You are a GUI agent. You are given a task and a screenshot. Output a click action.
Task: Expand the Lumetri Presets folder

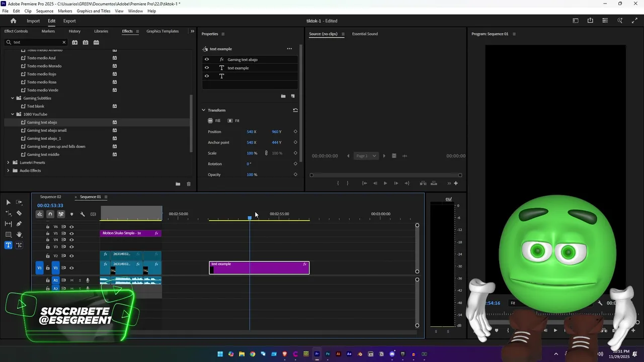(x=8, y=162)
